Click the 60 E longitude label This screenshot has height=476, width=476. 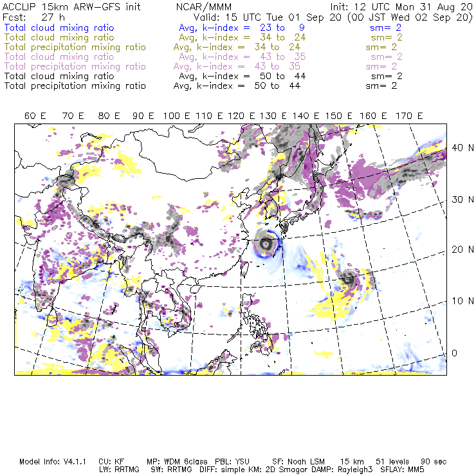coord(35,116)
